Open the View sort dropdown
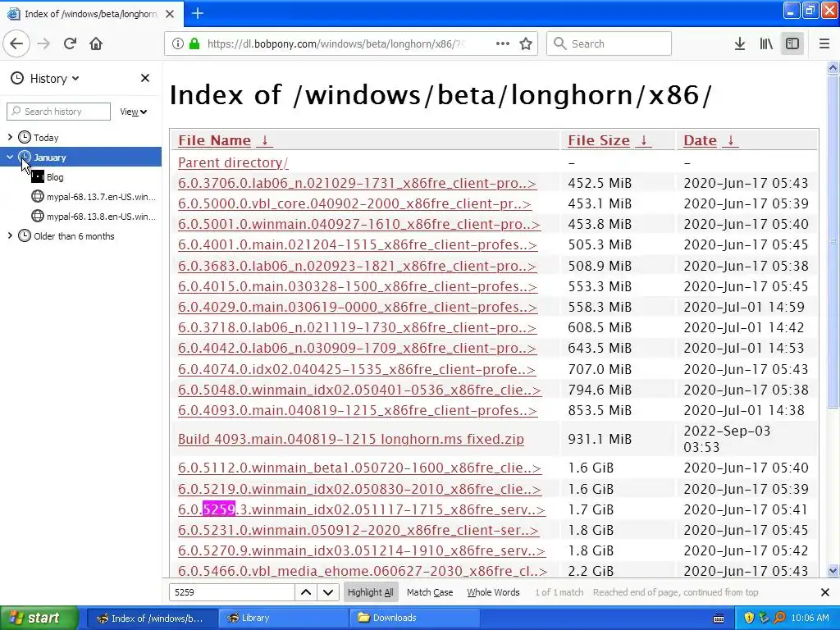The width and height of the screenshot is (840, 630). pos(134,112)
